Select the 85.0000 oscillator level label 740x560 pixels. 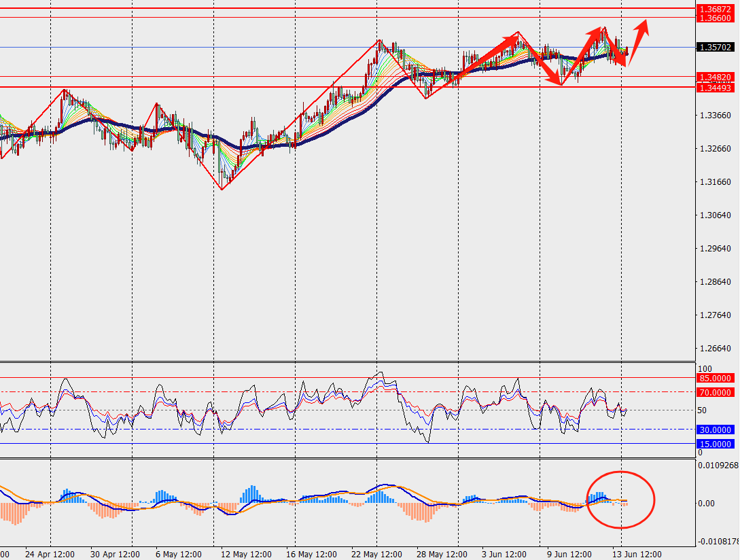click(715, 377)
